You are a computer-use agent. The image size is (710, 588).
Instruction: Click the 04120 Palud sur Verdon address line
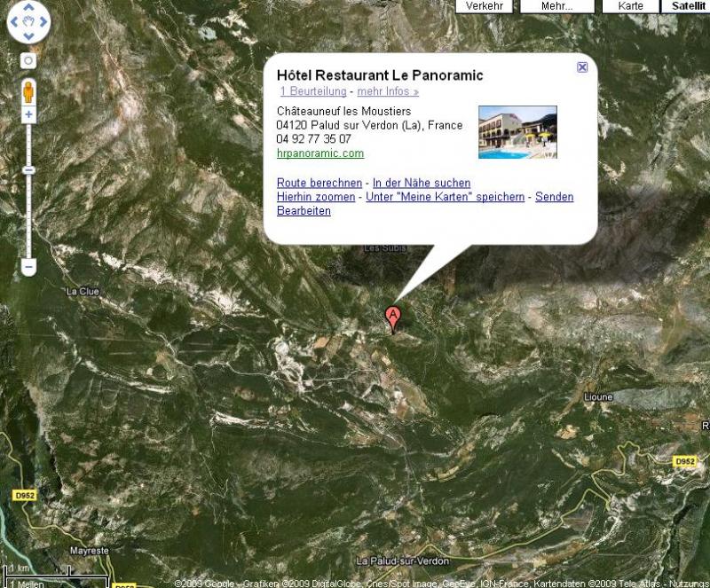tap(369, 125)
